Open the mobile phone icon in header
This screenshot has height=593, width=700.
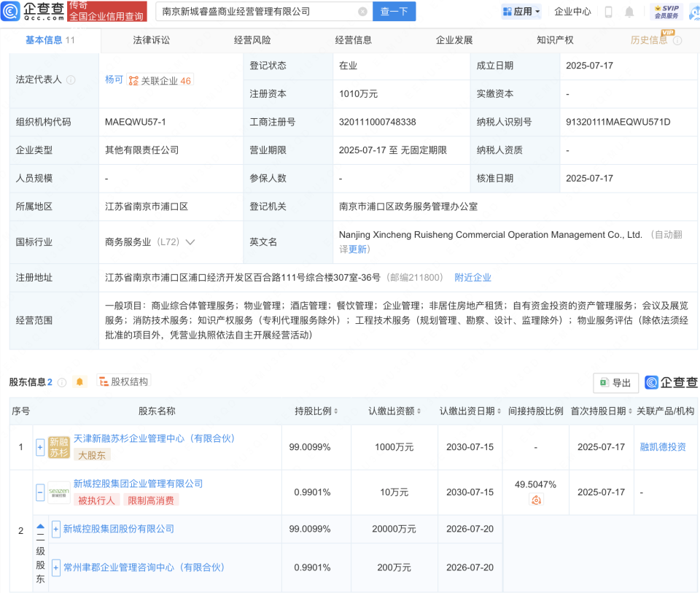pyautogui.click(x=608, y=12)
